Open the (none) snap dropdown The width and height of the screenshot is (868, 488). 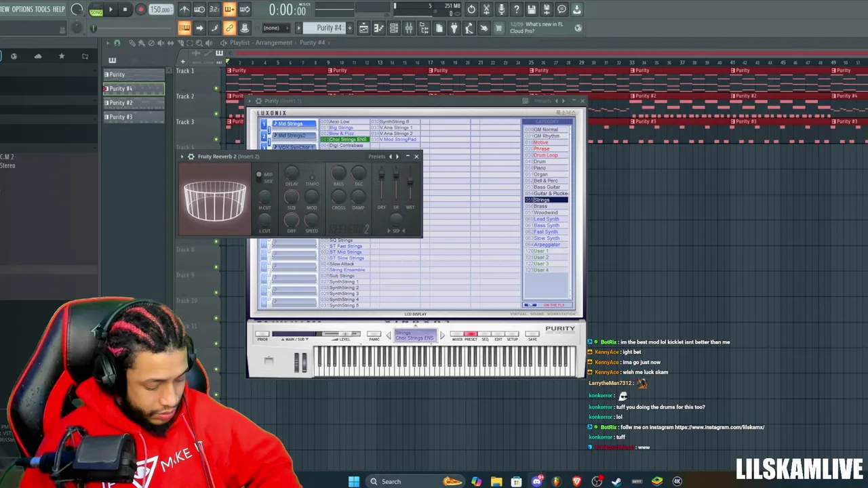277,28
